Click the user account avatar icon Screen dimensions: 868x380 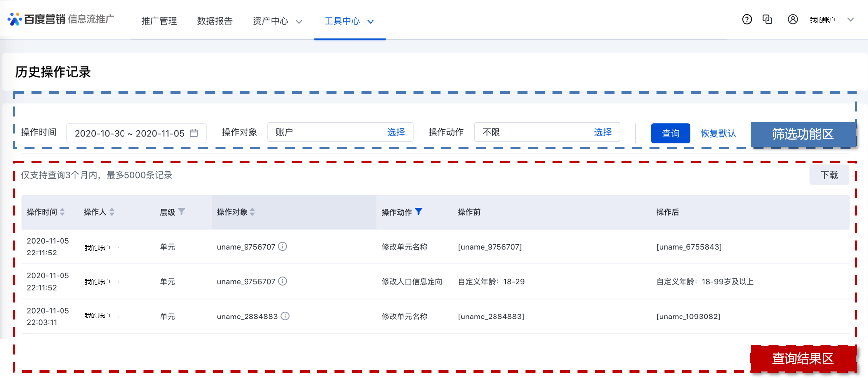click(793, 19)
